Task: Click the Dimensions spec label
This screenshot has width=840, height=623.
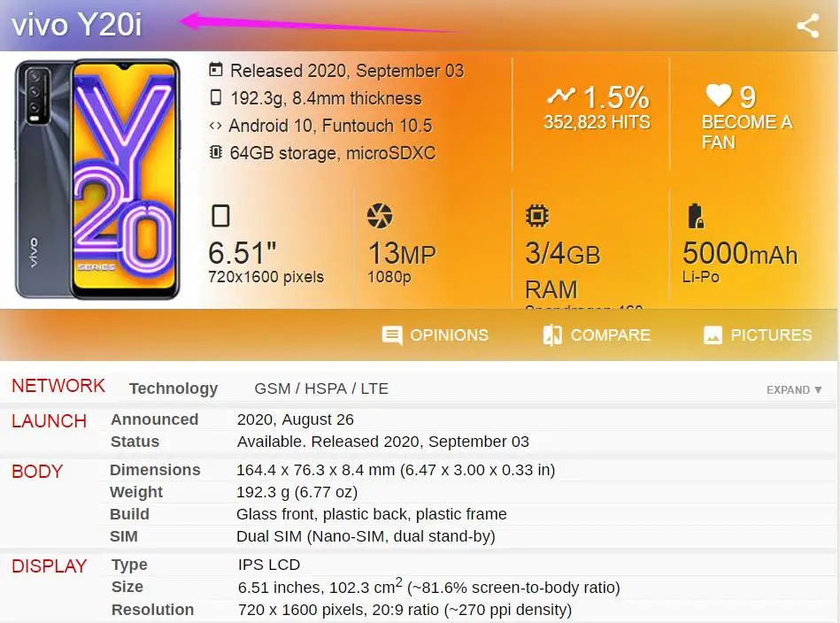Action: pyautogui.click(x=155, y=470)
